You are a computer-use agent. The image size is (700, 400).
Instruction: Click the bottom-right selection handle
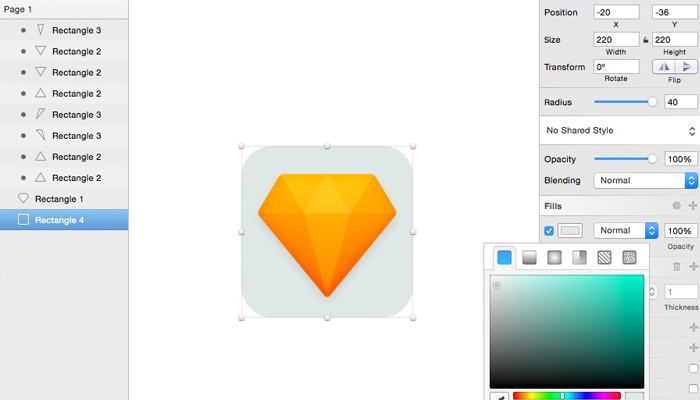click(413, 317)
